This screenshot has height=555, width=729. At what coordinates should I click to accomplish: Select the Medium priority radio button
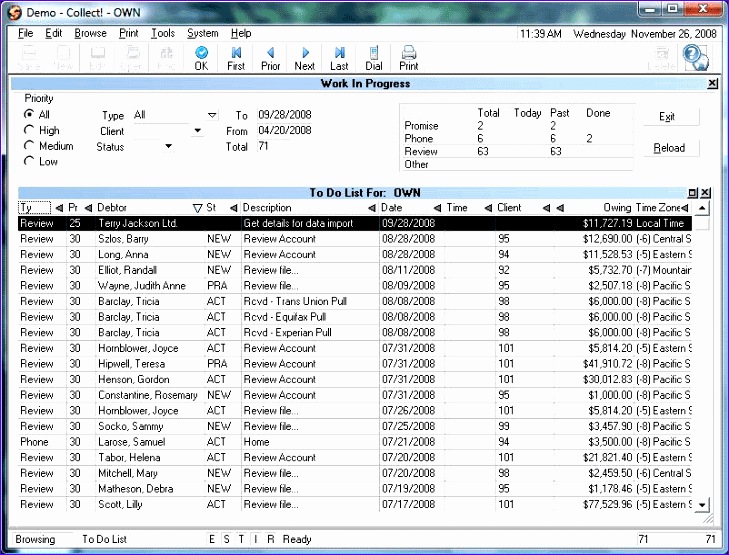pos(29,146)
